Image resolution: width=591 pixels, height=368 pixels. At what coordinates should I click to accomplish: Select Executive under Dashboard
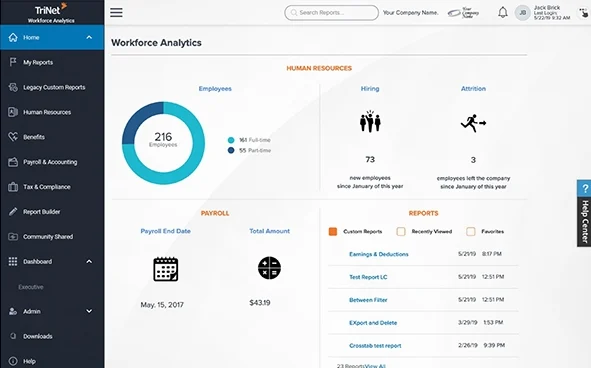pyautogui.click(x=31, y=287)
